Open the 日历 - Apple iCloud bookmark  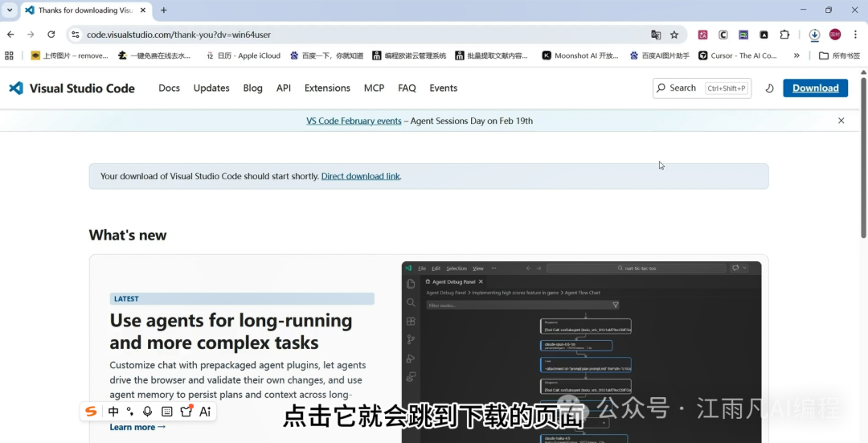[x=243, y=55]
